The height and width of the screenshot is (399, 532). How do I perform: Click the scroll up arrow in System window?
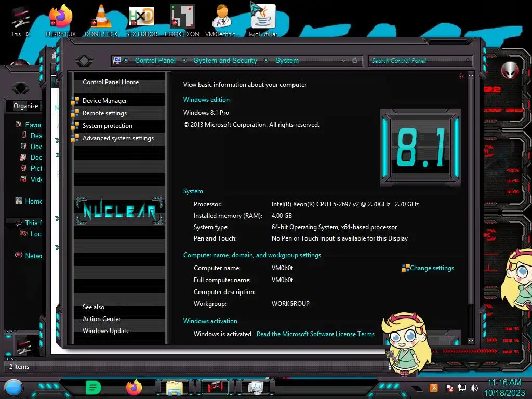coord(471,75)
